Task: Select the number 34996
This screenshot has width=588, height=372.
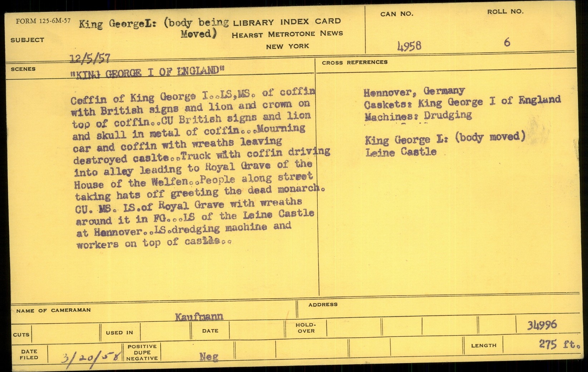Action: point(542,325)
